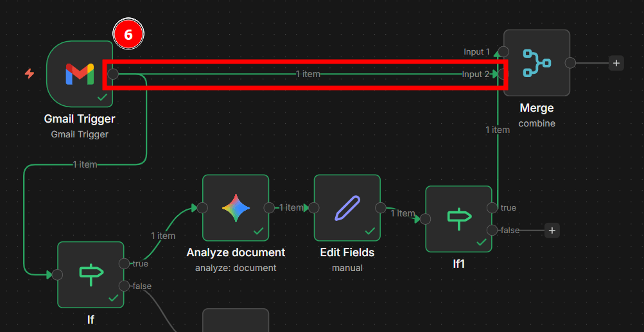Click '1 item' label on Gmail-to-Merge connection
This screenshot has width=644, height=332.
(308, 74)
